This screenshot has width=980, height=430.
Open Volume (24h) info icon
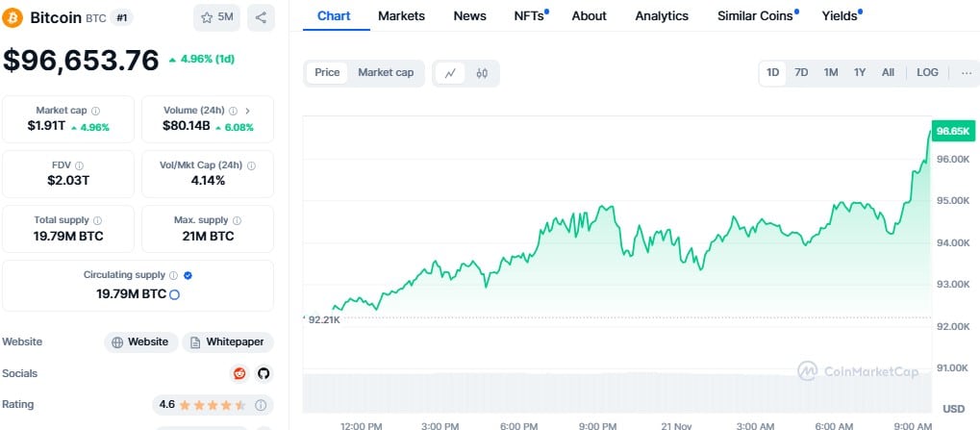(x=233, y=111)
